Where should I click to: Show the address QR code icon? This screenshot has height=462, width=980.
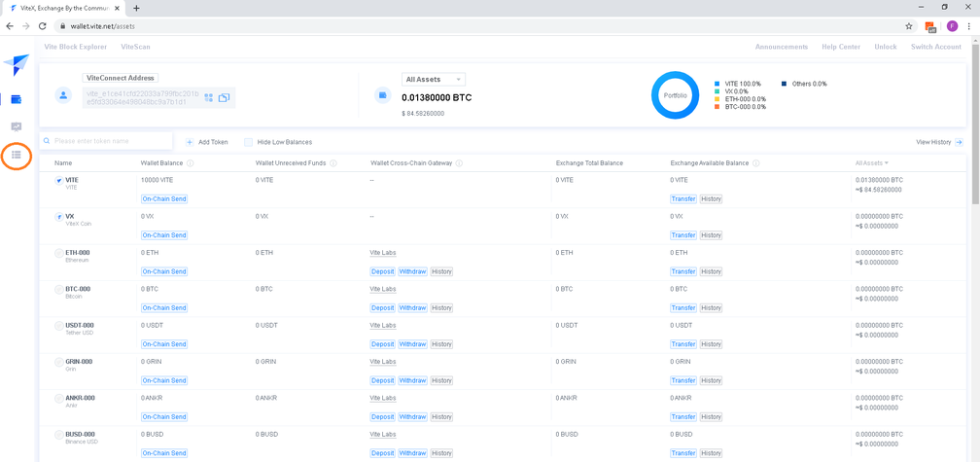[x=209, y=97]
